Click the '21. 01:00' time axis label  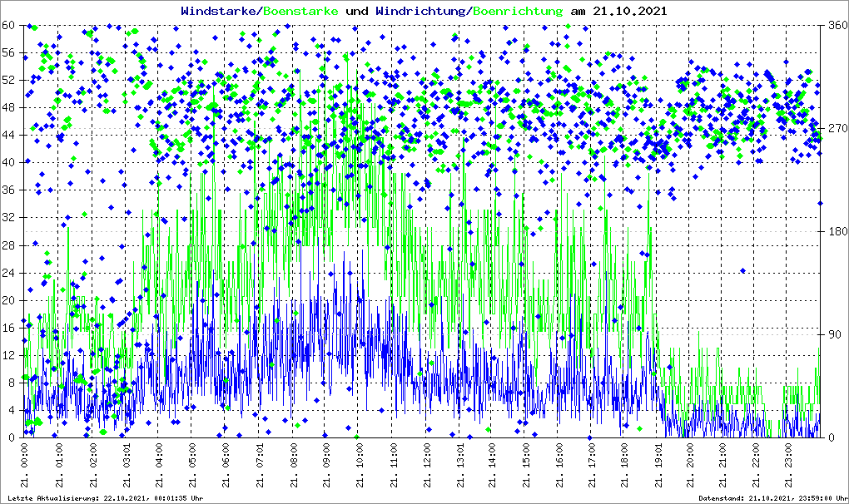pyautogui.click(x=58, y=465)
